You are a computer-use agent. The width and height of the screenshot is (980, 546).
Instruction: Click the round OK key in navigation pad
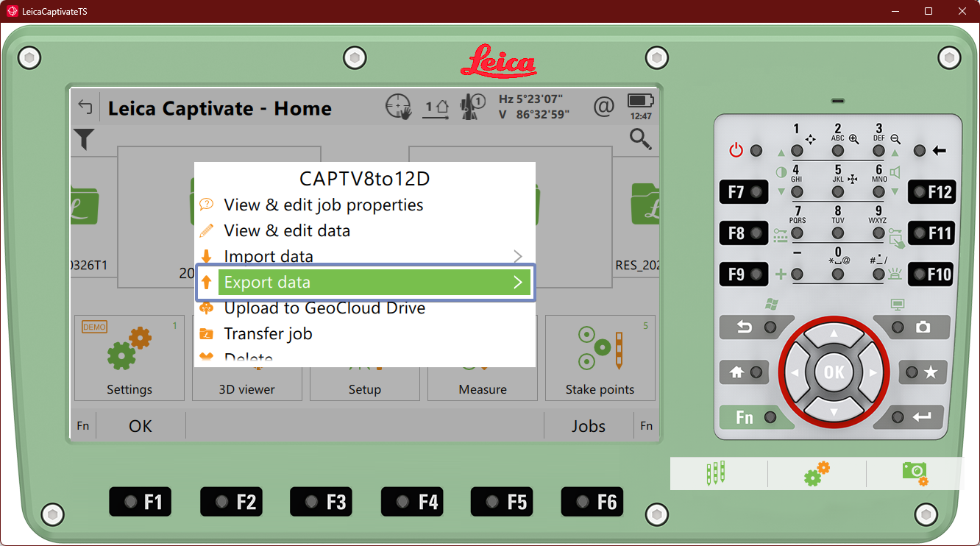click(x=834, y=372)
